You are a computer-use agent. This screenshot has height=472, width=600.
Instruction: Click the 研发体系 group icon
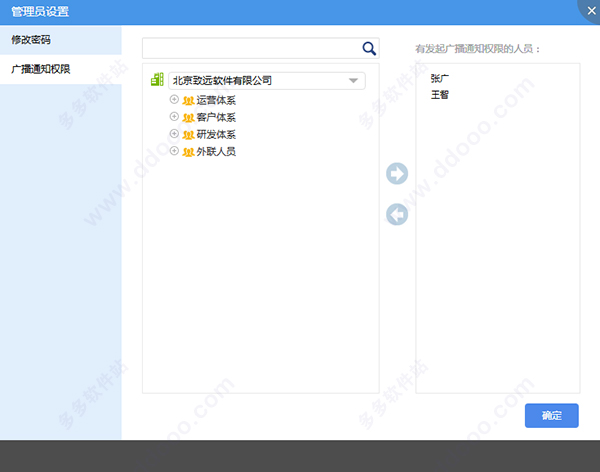(188, 135)
